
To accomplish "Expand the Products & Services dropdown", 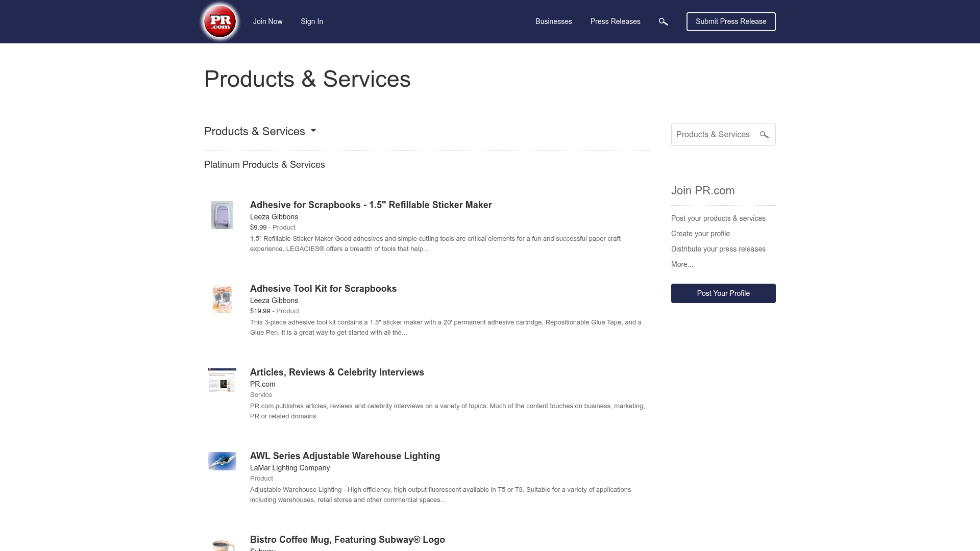I will point(260,131).
